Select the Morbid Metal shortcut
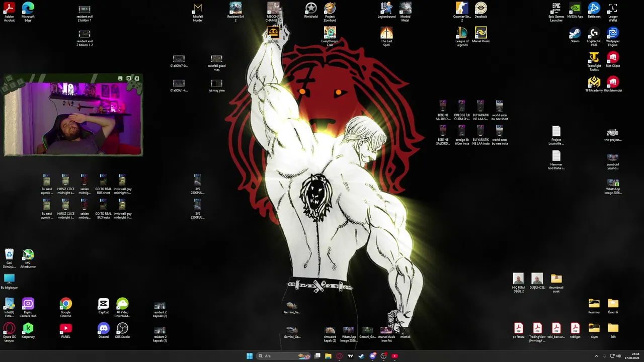The image size is (644, 362). pyautogui.click(x=406, y=12)
